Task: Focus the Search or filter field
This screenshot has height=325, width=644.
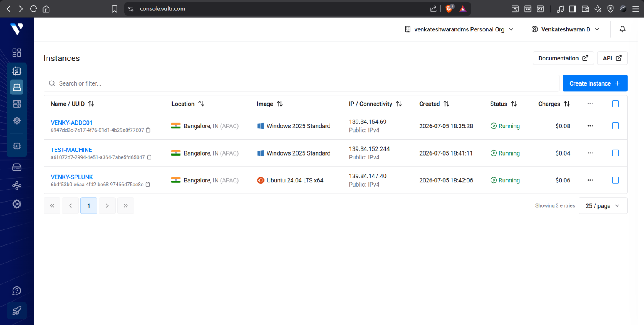Action: tap(301, 83)
